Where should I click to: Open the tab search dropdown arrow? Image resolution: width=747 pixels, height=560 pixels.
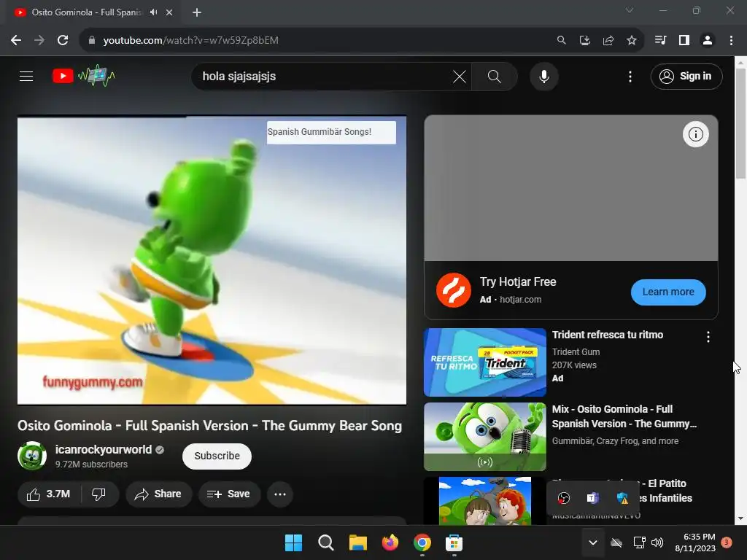tap(630, 10)
